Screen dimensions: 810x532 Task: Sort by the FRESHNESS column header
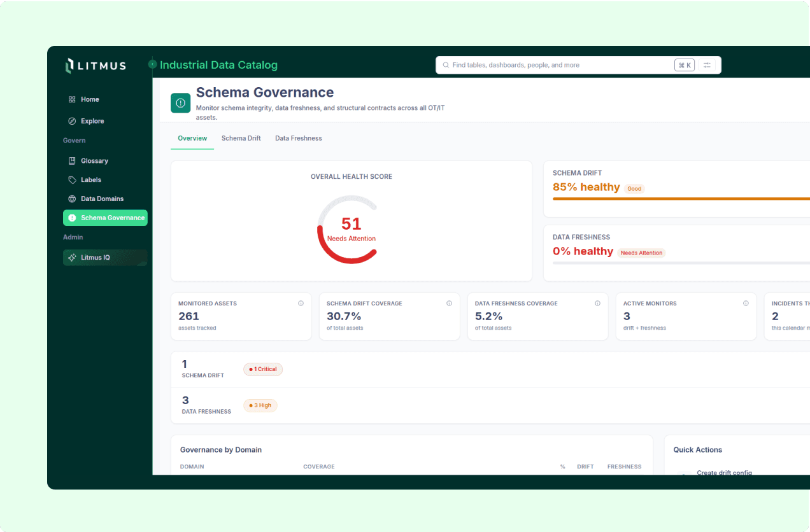[624, 466]
